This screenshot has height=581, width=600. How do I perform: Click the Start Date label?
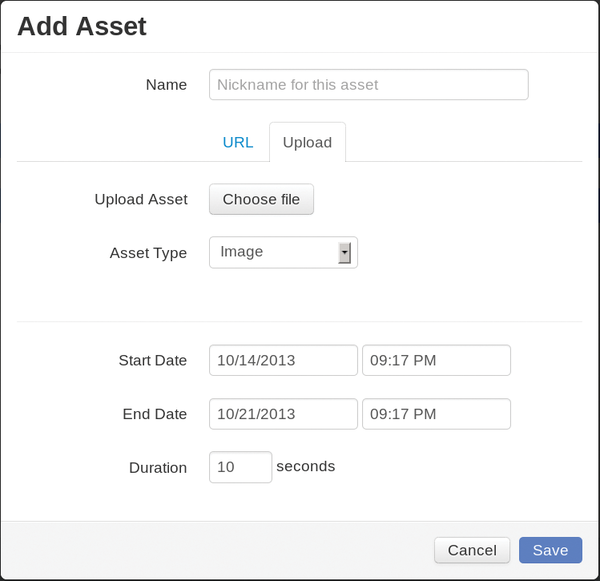pos(153,360)
